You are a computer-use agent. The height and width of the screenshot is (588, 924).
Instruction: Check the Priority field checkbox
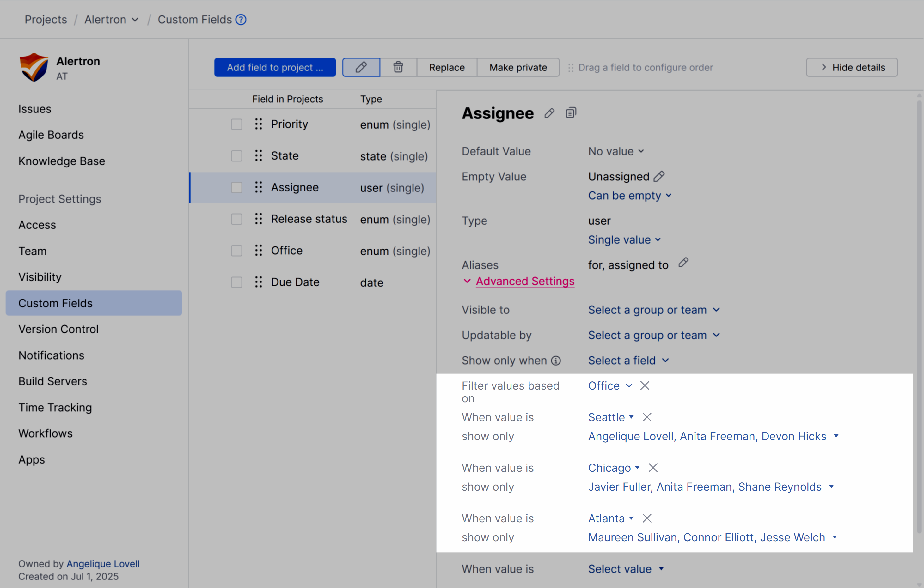[236, 124]
